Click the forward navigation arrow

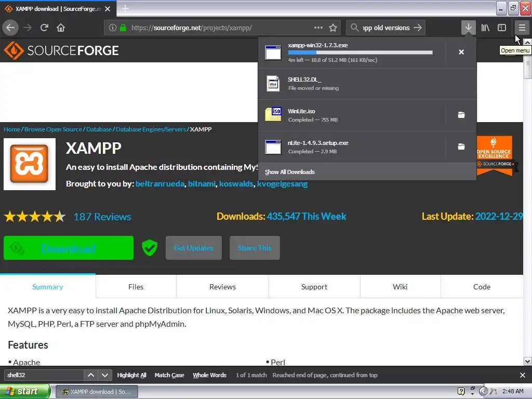[28, 28]
